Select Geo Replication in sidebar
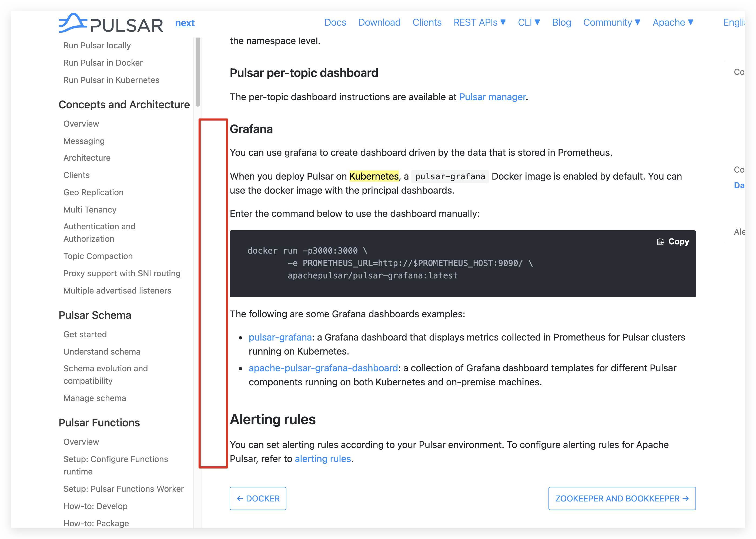 point(93,192)
